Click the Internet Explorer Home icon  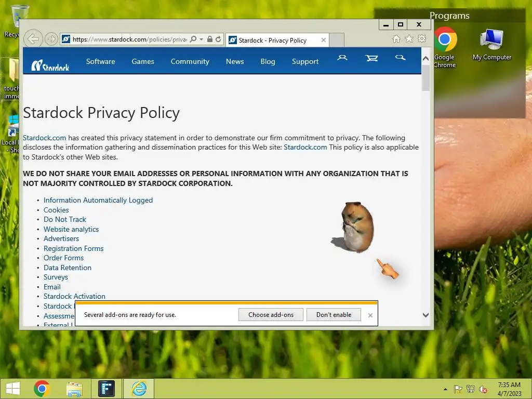pos(396,38)
